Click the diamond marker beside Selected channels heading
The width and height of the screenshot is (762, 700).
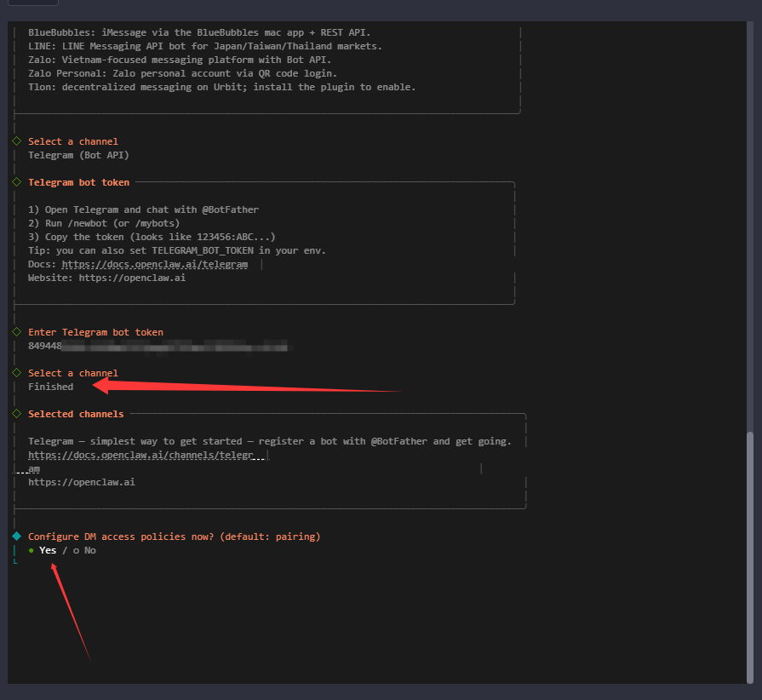coord(16,414)
